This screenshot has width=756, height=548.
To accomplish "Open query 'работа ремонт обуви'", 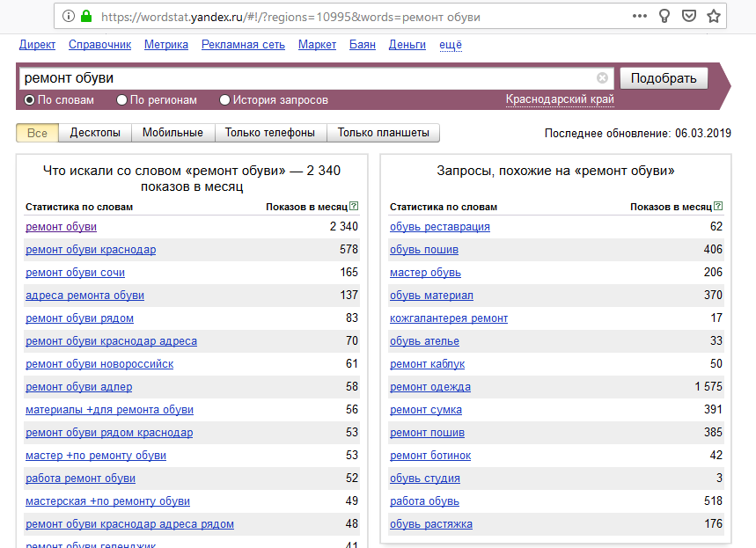I will tap(80, 479).
